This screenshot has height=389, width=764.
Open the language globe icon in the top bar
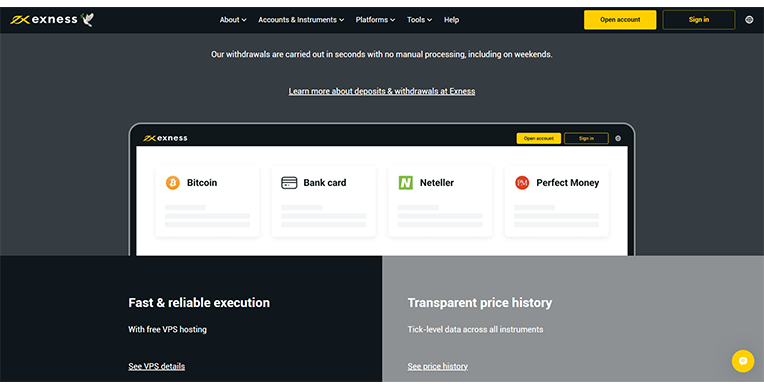point(749,20)
